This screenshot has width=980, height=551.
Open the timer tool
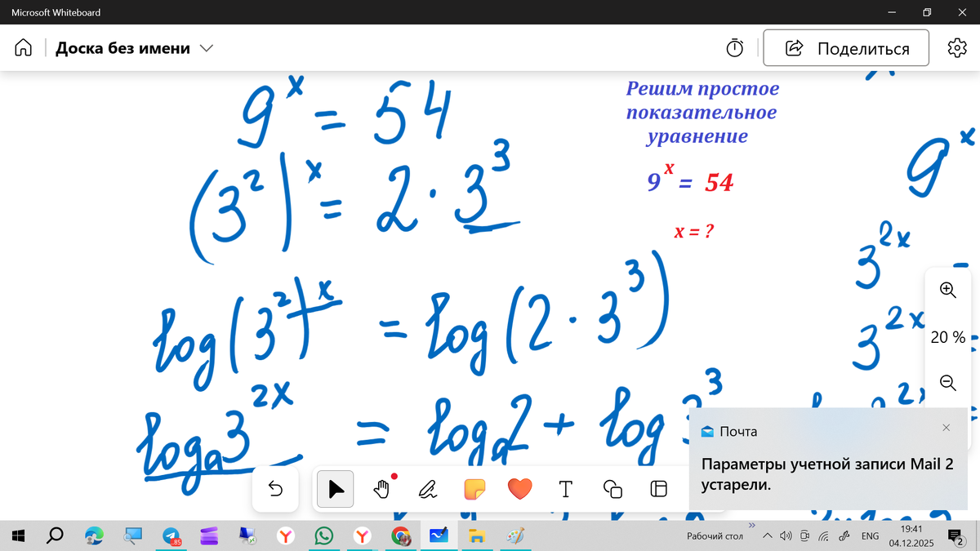click(x=735, y=48)
